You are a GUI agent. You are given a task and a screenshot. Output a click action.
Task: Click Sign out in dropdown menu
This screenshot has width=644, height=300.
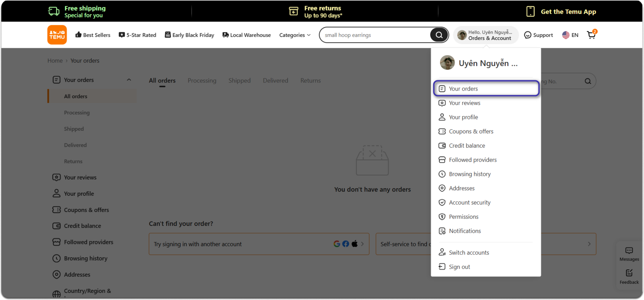coord(486,267)
